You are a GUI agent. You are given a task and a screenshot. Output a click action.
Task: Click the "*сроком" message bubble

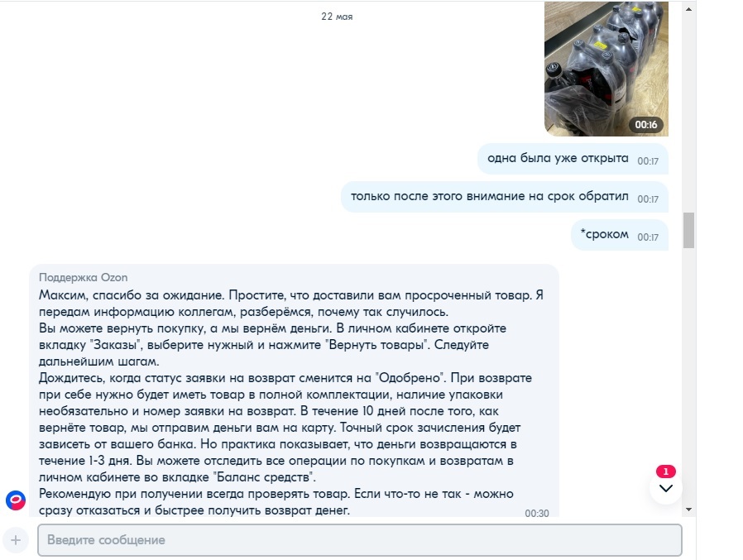pyautogui.click(x=620, y=235)
